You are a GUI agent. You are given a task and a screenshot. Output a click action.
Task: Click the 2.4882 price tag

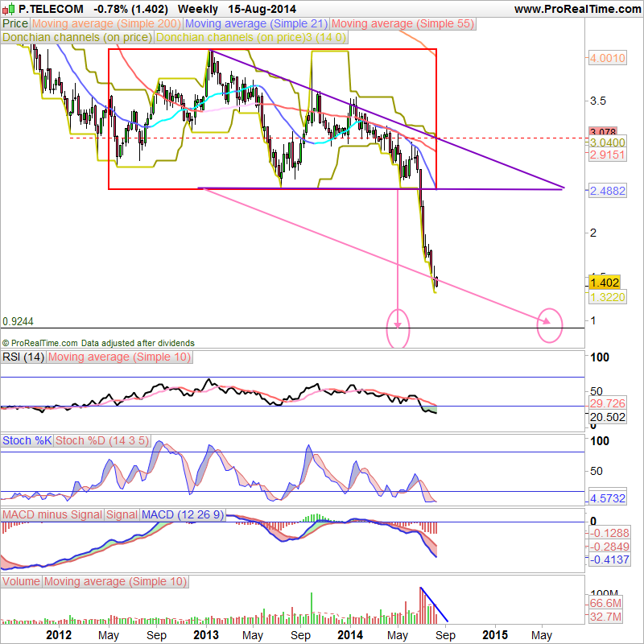coord(608,191)
